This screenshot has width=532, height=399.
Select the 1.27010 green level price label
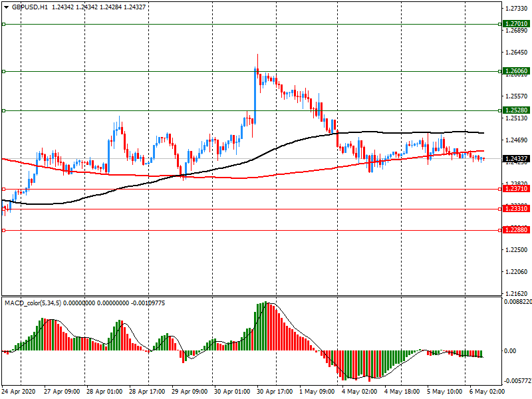click(516, 24)
